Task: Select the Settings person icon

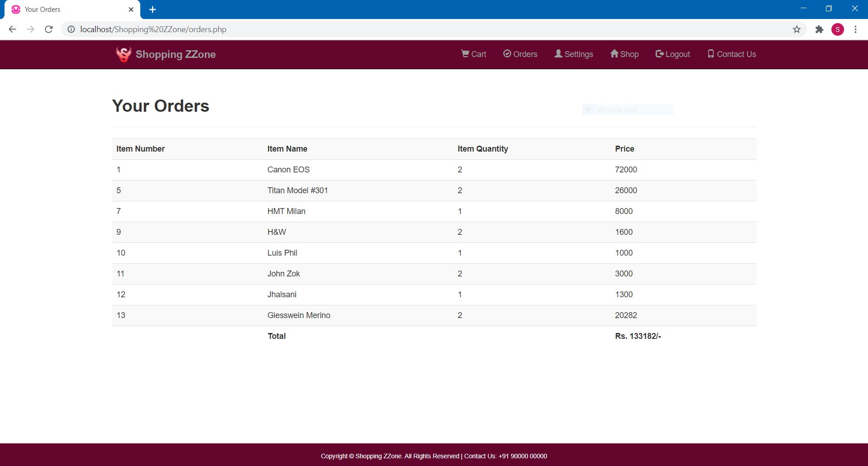Action: point(559,54)
